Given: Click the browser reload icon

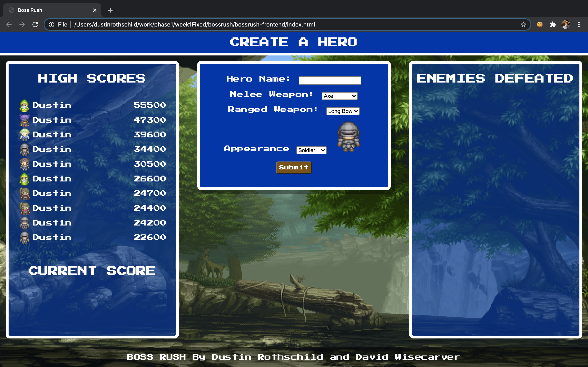Looking at the screenshot, I should click(x=35, y=24).
